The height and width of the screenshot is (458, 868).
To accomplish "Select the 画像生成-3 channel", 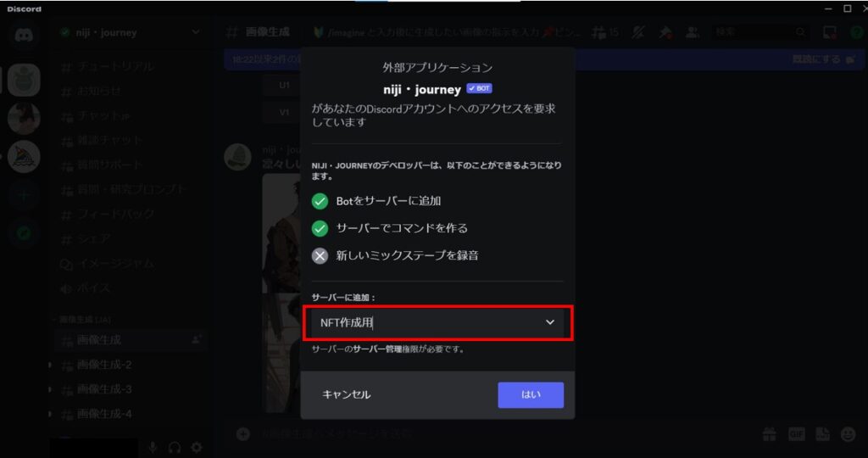I will pyautogui.click(x=104, y=389).
